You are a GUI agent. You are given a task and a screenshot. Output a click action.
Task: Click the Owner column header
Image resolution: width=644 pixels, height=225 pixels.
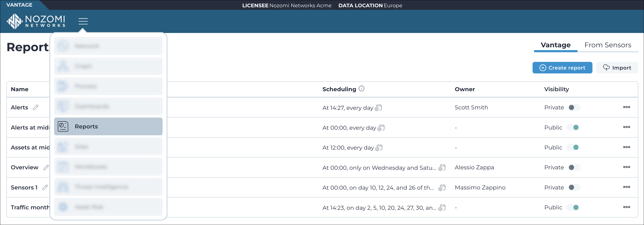[465, 89]
